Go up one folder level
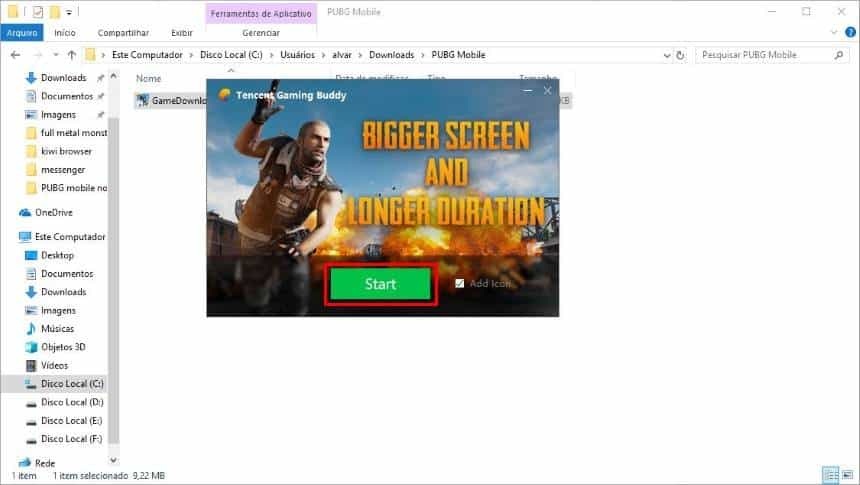Screen dimensions: 860x485 tap(72, 55)
